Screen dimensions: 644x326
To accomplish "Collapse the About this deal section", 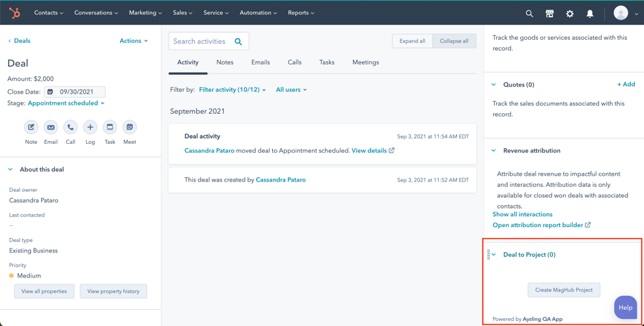I will tap(10, 170).
